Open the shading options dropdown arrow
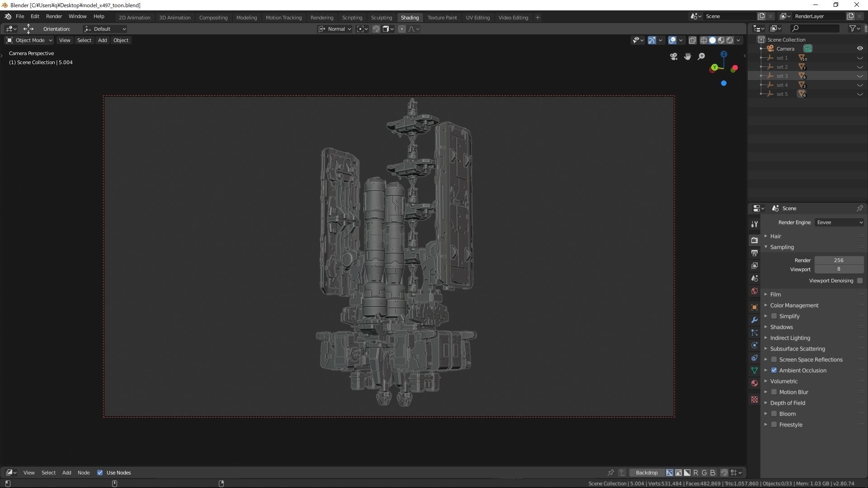Viewport: 868px width, 488px height. [x=739, y=40]
